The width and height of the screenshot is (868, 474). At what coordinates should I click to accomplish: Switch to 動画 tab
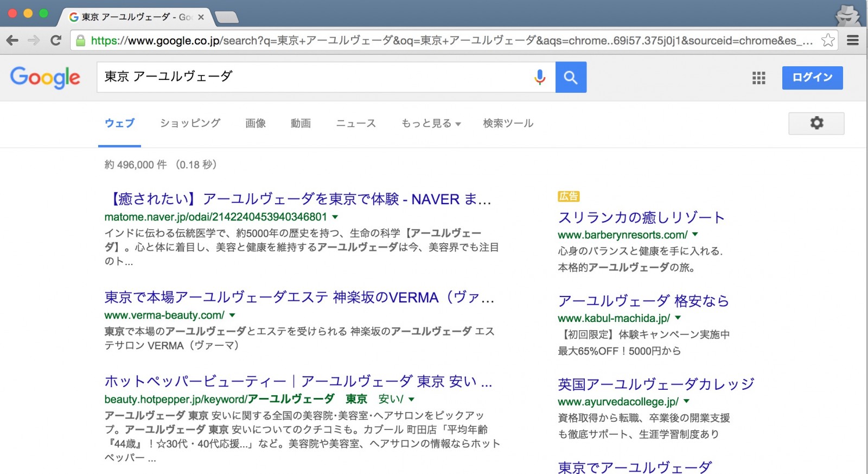tap(301, 123)
